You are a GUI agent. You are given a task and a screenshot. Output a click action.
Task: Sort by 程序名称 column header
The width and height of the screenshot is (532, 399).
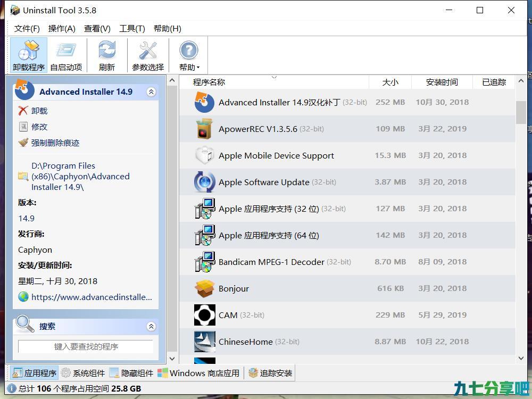click(209, 82)
